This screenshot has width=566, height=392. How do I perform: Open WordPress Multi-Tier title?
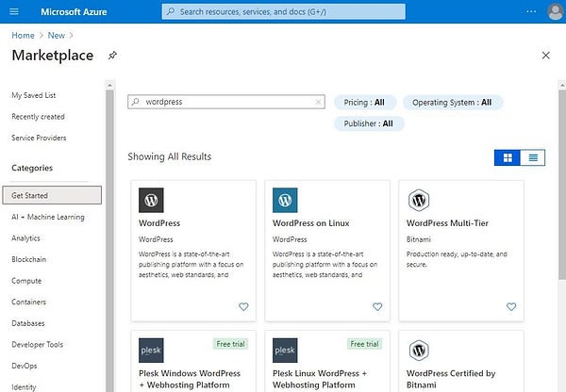click(447, 223)
